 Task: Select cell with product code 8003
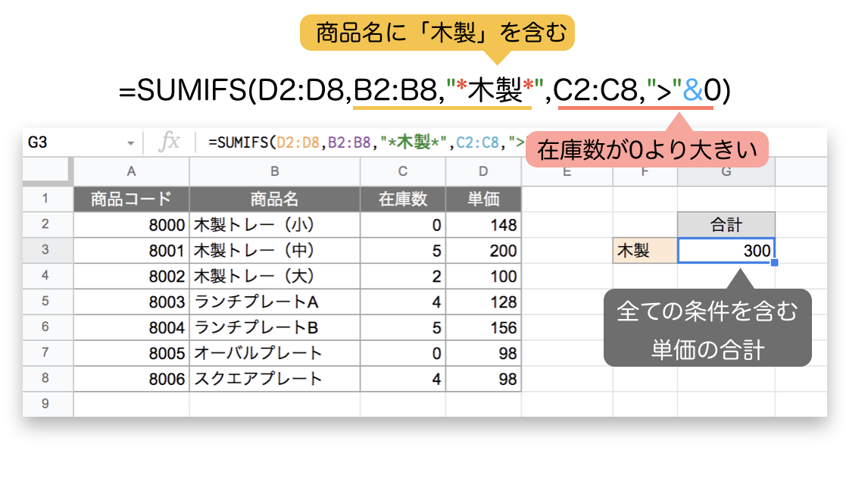[x=131, y=302]
